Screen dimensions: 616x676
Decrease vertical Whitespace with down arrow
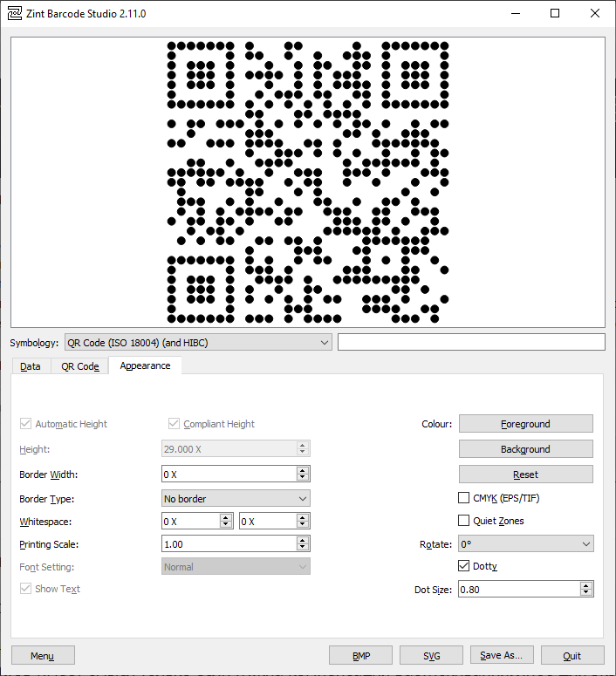[303, 525]
